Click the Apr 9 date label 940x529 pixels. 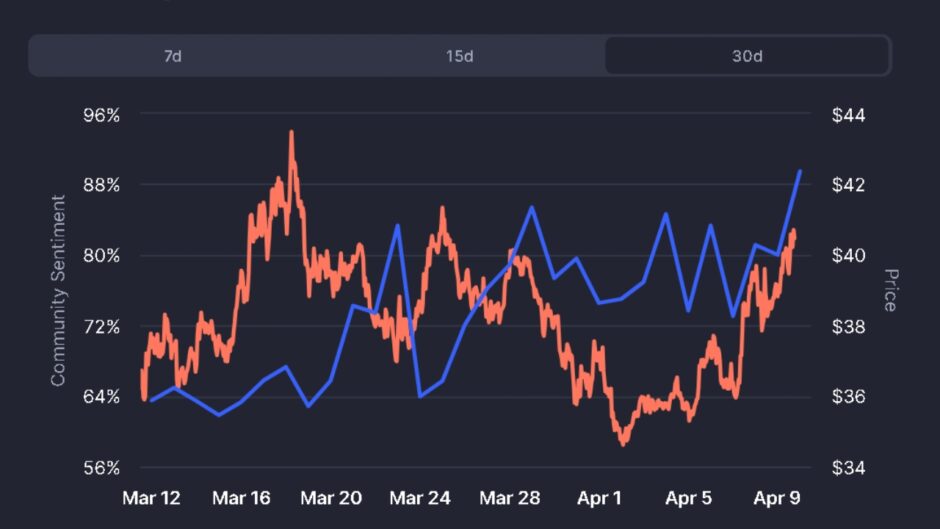click(x=776, y=497)
